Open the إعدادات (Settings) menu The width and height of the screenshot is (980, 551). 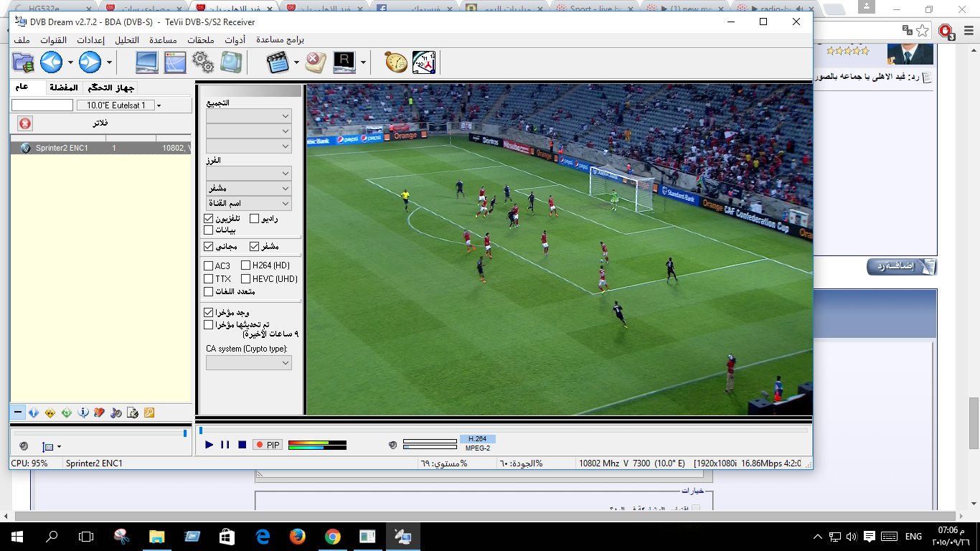[90, 39]
